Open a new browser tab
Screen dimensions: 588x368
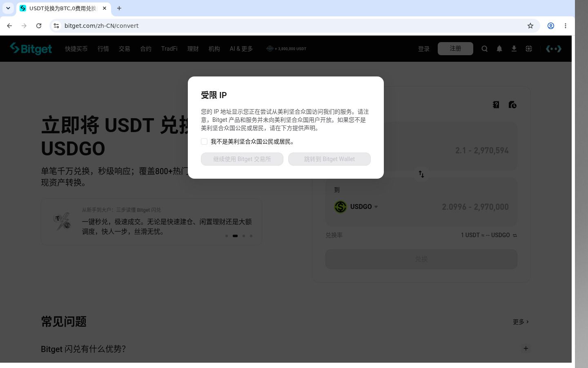(x=119, y=8)
